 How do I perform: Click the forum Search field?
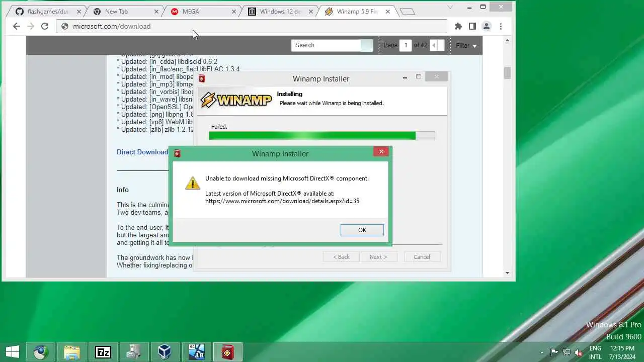click(326, 45)
